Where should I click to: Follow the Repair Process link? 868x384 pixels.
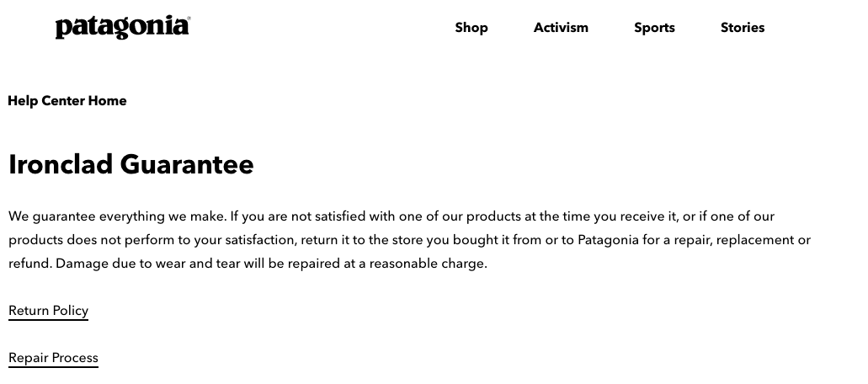tap(53, 358)
